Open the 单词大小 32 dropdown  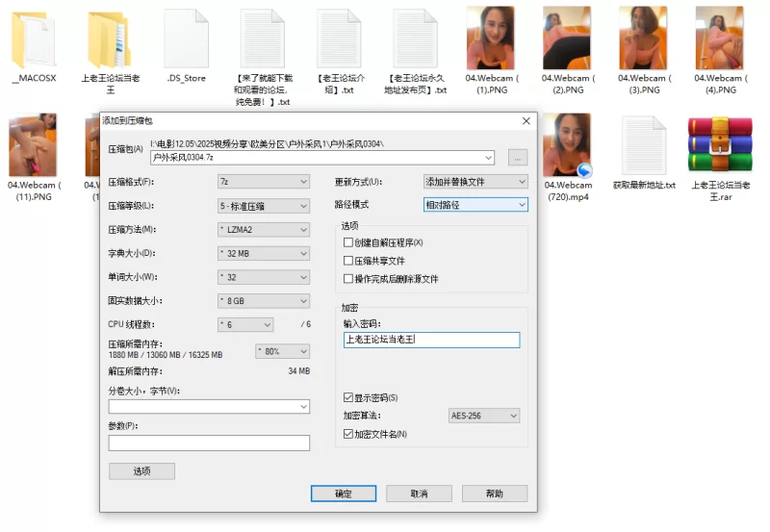pyautogui.click(x=264, y=277)
